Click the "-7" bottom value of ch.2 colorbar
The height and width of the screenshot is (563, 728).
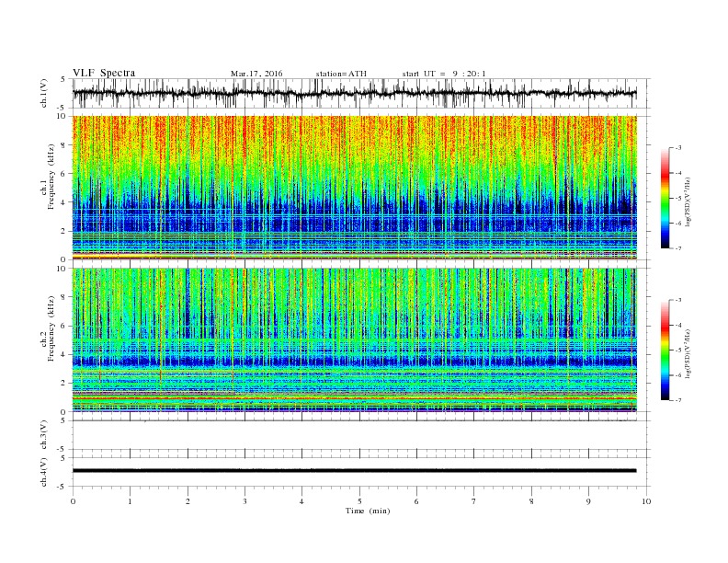tap(677, 400)
